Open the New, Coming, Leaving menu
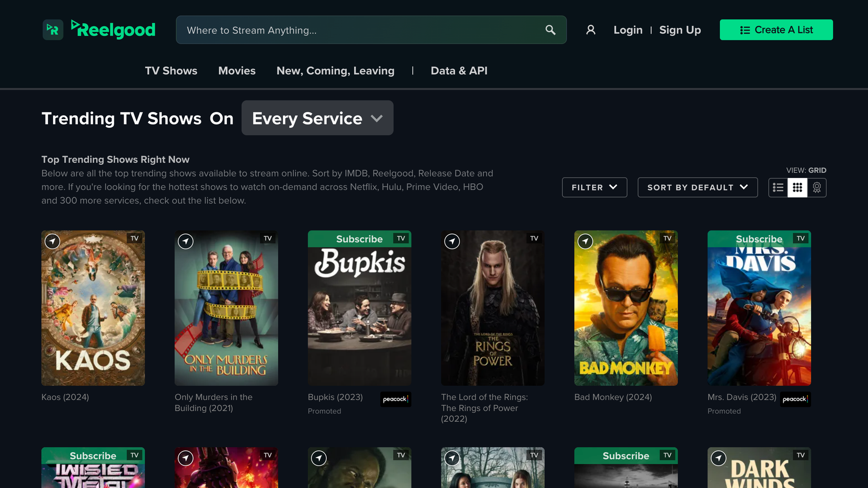Viewport: 868px width, 488px height. pos(335,71)
